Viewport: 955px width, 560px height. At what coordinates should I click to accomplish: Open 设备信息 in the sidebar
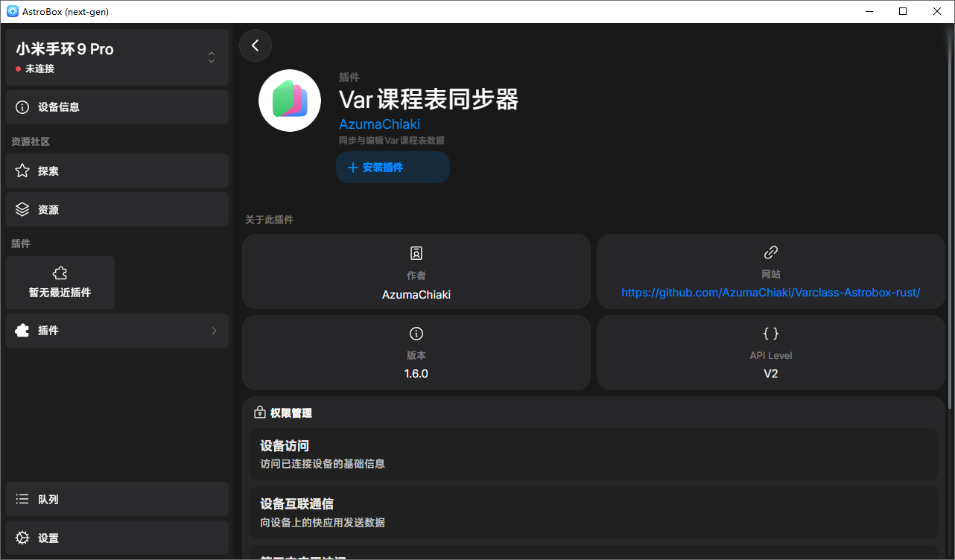(117, 107)
